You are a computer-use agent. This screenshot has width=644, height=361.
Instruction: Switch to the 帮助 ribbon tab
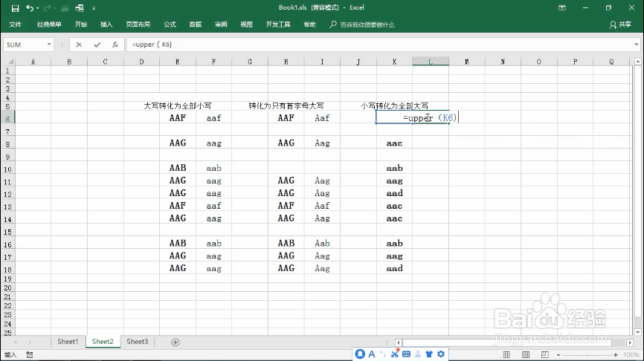309,25
